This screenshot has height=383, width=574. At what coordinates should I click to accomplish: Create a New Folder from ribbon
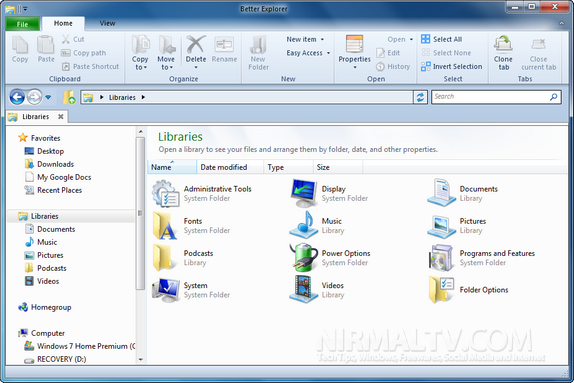pyautogui.click(x=258, y=53)
